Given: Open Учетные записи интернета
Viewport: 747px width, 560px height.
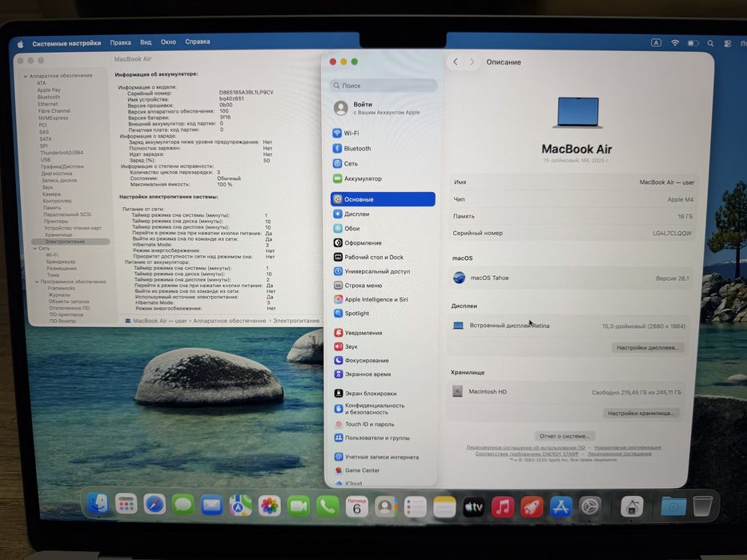Looking at the screenshot, I should (x=383, y=457).
